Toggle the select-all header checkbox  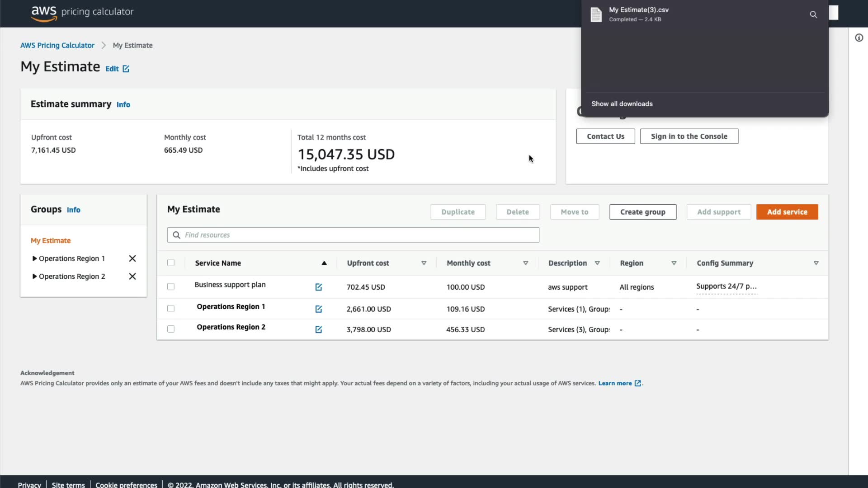[171, 263]
